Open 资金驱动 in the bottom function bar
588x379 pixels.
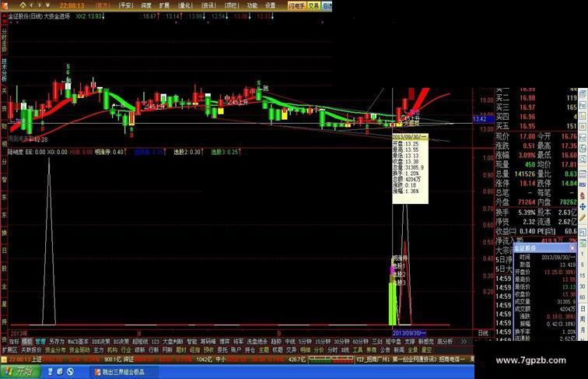(x=79, y=349)
